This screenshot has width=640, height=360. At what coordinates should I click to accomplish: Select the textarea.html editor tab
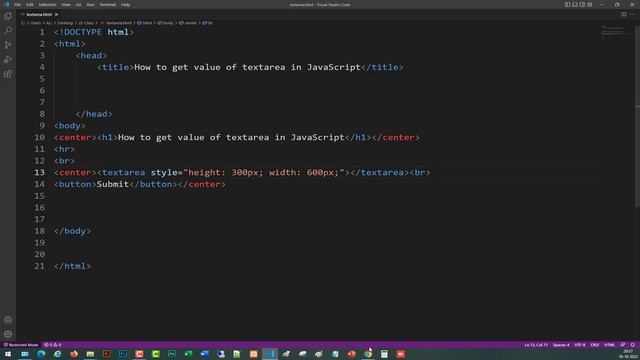pos(38,14)
